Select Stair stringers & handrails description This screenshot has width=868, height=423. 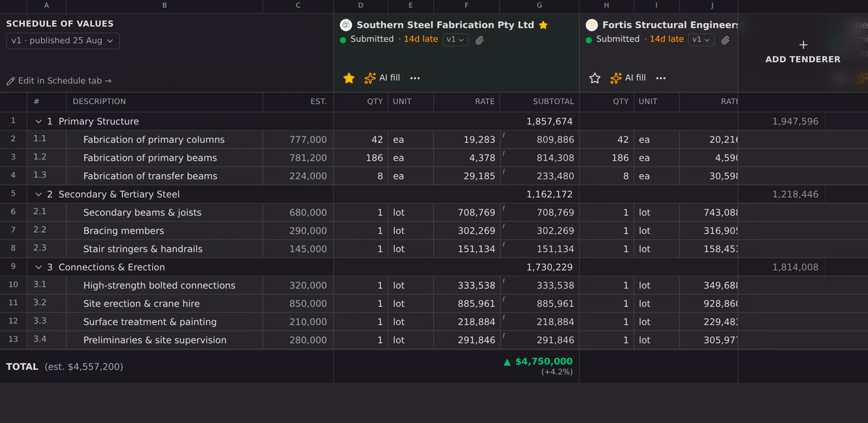click(143, 249)
